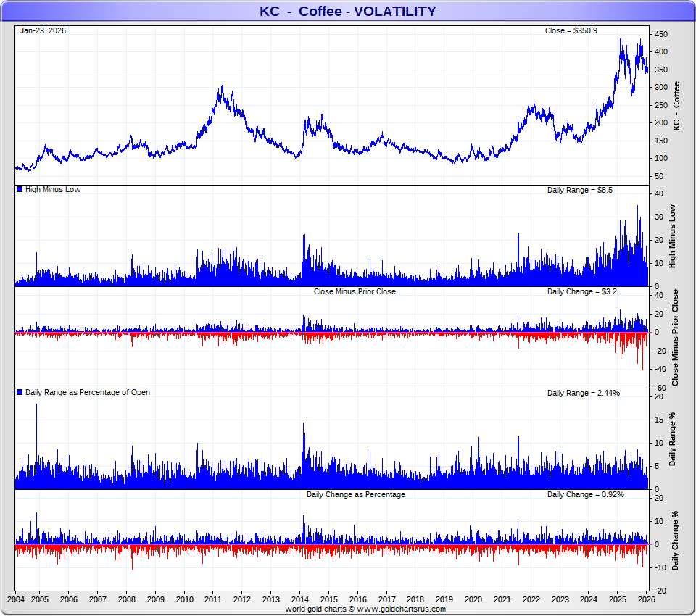Click the Close = $350.9 readout
This screenshot has width=696, height=616.
571,30
